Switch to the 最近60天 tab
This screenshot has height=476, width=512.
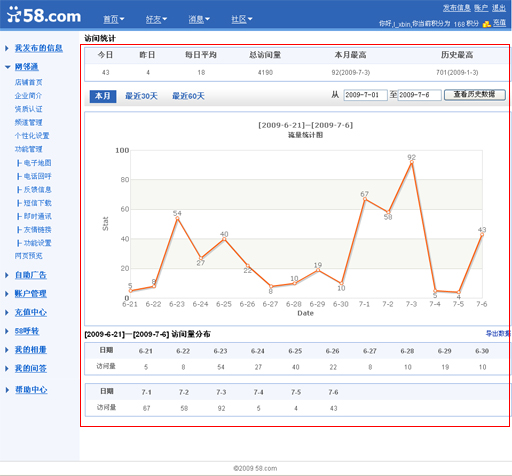pos(188,96)
